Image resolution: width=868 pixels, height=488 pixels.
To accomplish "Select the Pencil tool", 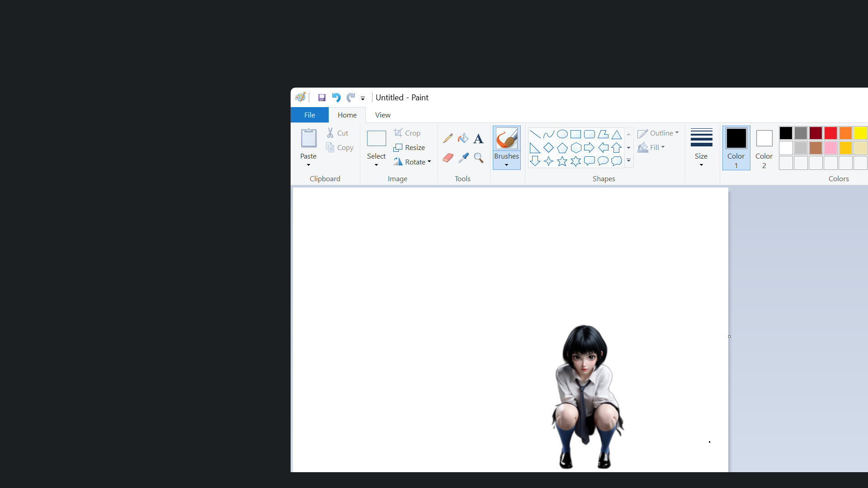I will click(448, 138).
